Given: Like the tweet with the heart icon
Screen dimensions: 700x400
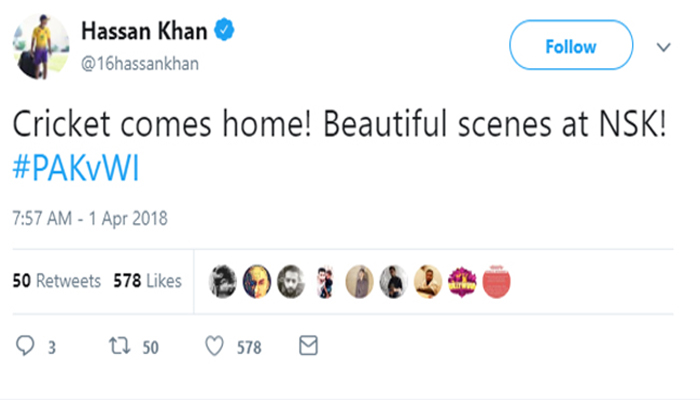Looking at the screenshot, I should point(212,347).
